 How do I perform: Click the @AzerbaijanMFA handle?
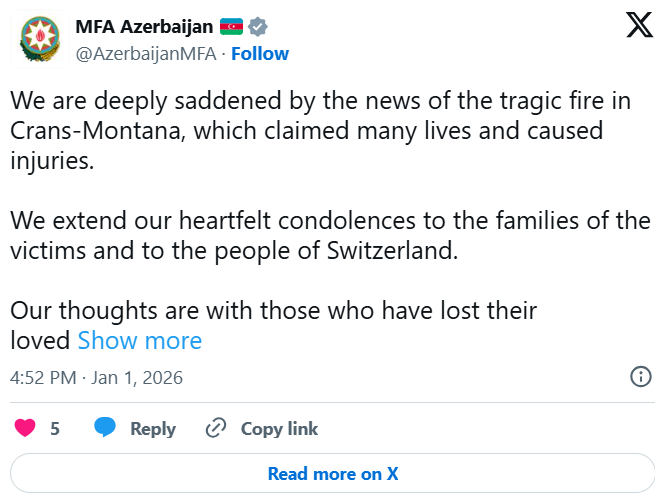pos(147,54)
